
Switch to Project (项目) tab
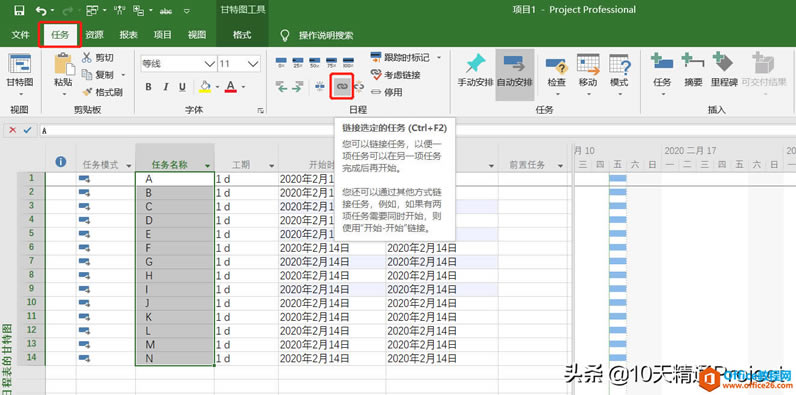pos(162,35)
